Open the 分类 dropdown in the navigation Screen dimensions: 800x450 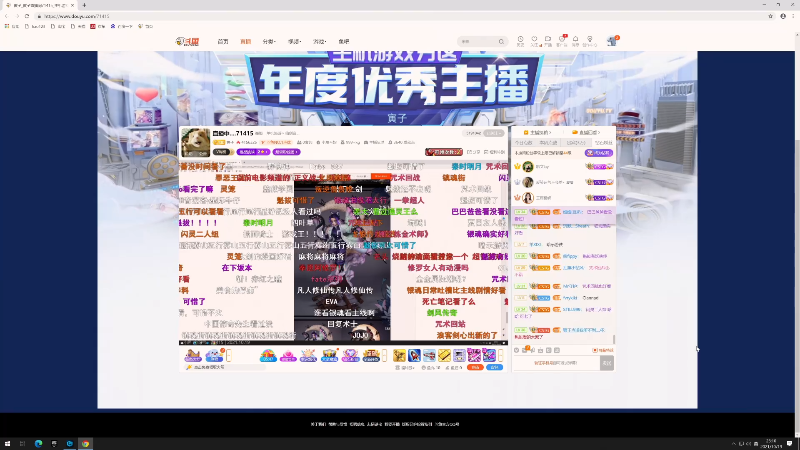(269, 41)
